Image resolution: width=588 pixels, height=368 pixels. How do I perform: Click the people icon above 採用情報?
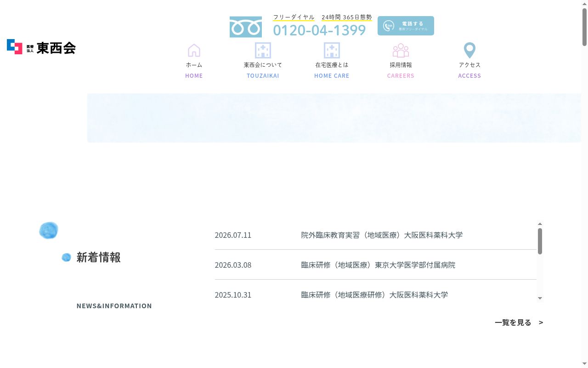point(401,50)
